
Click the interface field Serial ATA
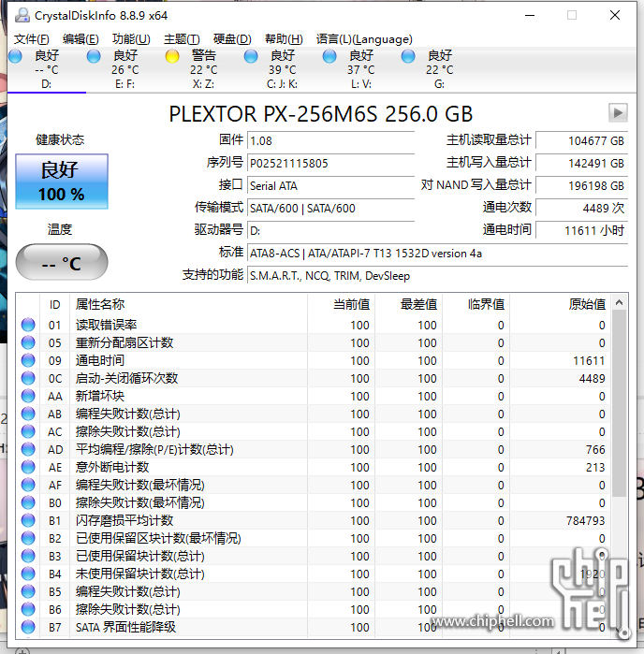(330, 185)
